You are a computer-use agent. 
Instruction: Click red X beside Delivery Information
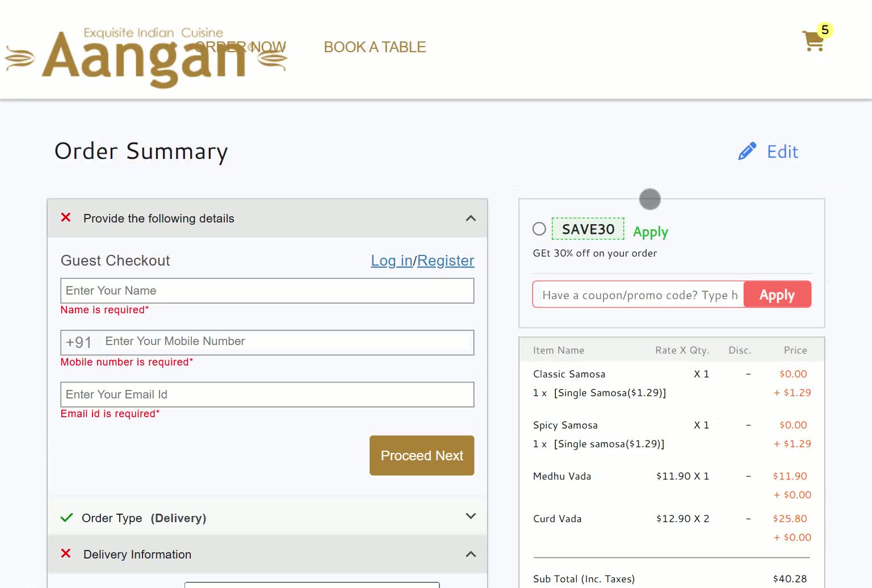(x=66, y=553)
